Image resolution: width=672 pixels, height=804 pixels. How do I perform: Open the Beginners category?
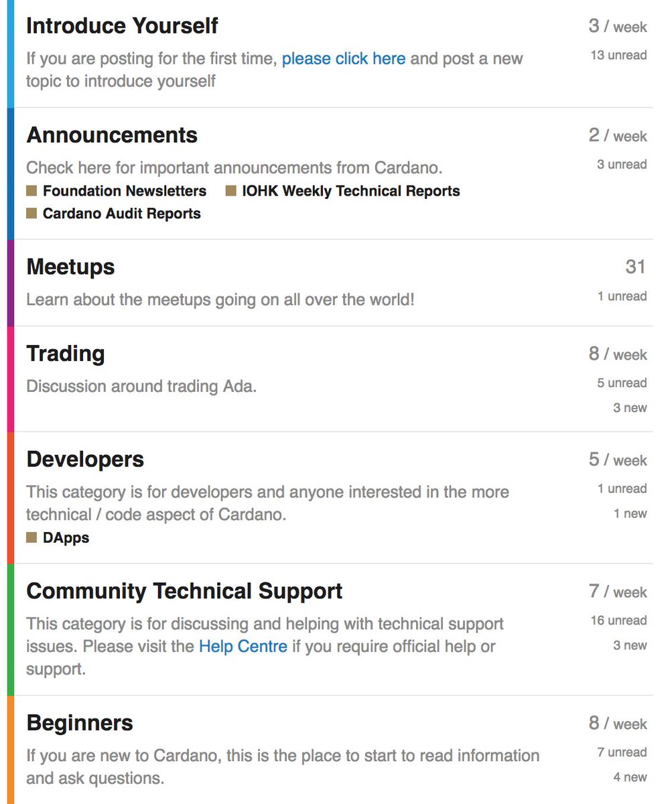pos(80,723)
